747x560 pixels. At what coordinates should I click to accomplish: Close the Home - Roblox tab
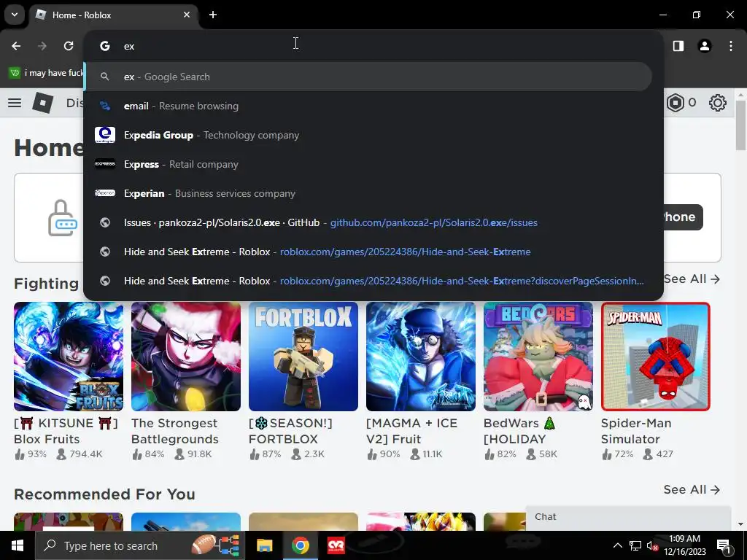pyautogui.click(x=187, y=15)
